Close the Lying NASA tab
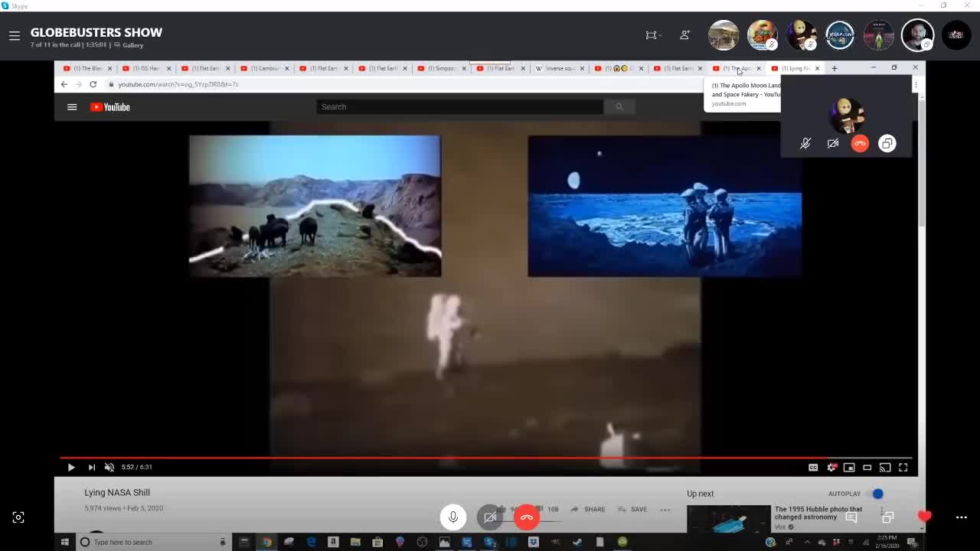This screenshot has height=551, width=980. point(817,68)
